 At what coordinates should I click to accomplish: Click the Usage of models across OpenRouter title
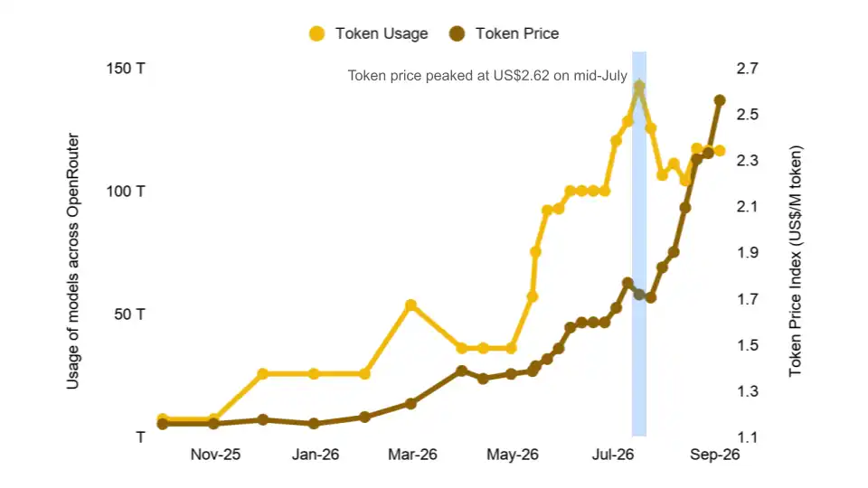pos(72,261)
